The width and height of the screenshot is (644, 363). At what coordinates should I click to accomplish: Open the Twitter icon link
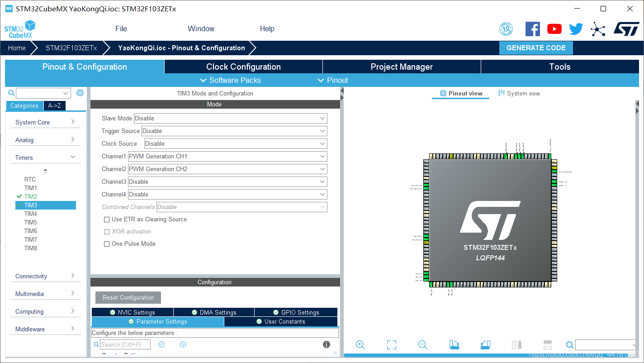[576, 29]
